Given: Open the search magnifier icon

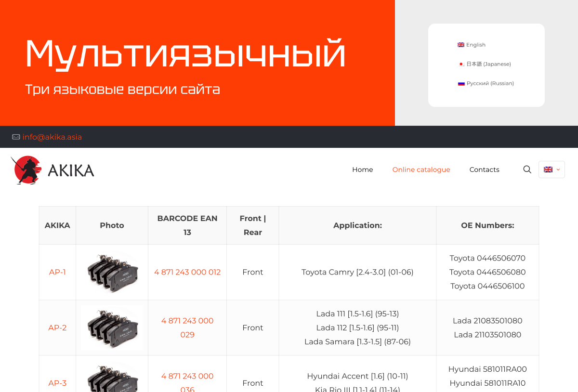Looking at the screenshot, I should (x=527, y=170).
